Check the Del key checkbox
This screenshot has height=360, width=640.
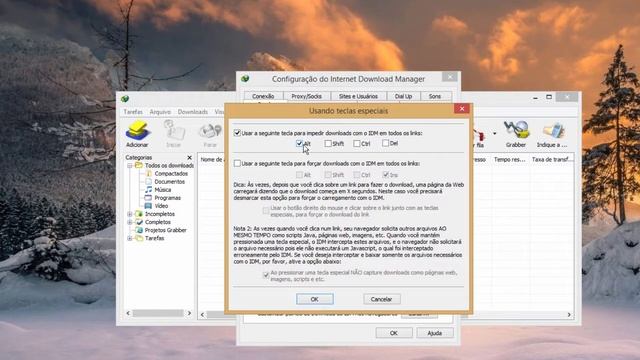click(x=385, y=143)
